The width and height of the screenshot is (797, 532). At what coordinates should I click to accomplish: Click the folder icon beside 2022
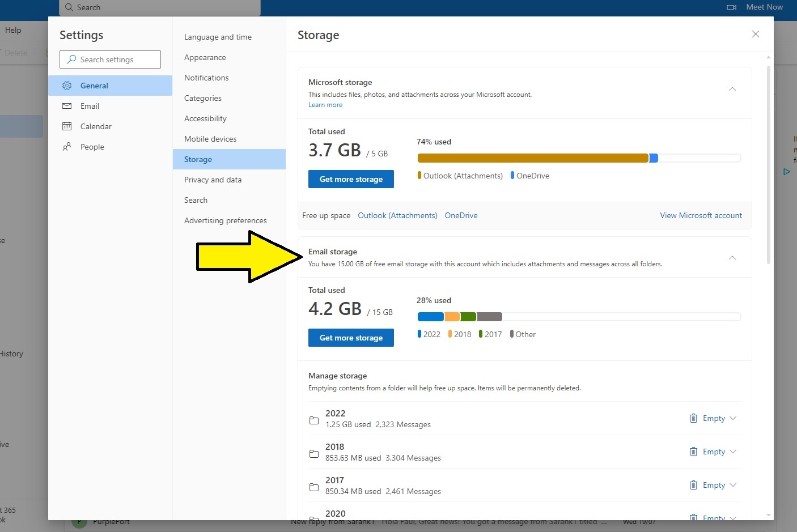(315, 420)
